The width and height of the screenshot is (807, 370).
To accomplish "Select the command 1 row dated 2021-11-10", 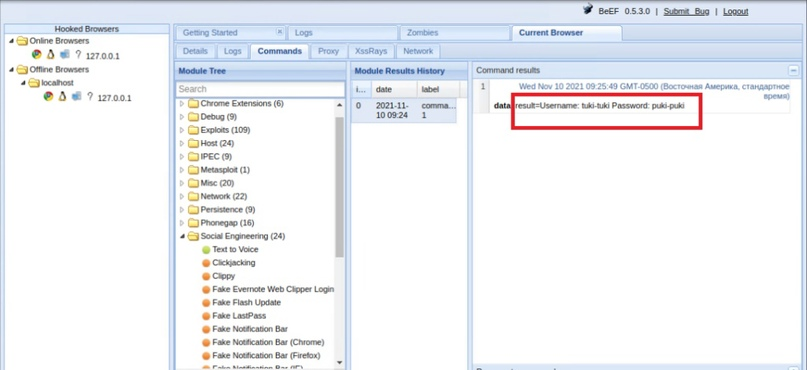I will (x=404, y=111).
